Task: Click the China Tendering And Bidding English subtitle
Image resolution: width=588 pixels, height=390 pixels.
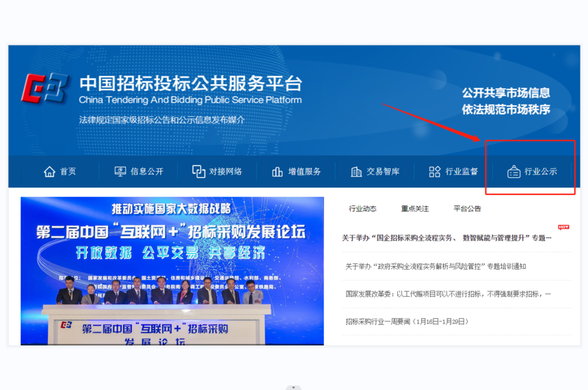Action: click(x=190, y=100)
